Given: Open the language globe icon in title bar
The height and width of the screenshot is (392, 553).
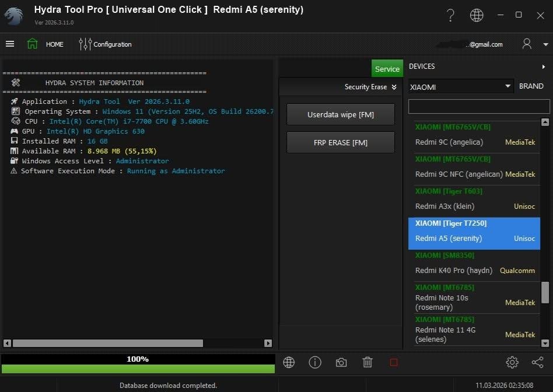Looking at the screenshot, I should (x=477, y=15).
